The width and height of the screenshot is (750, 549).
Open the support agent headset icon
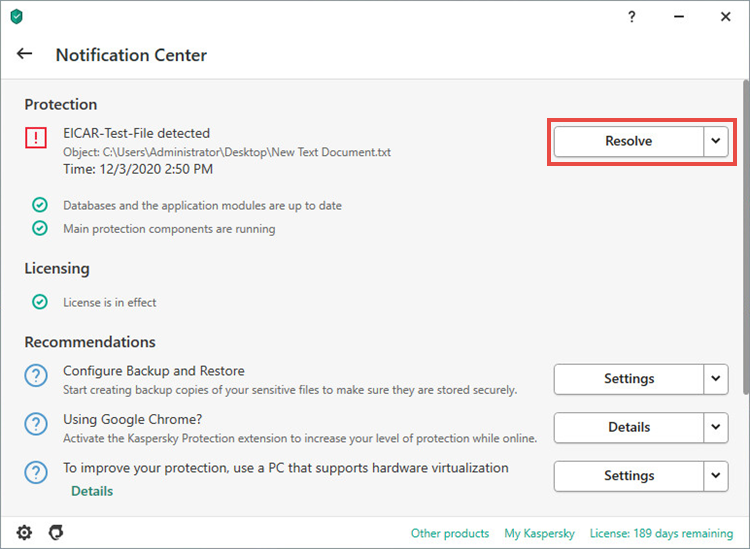(56, 532)
